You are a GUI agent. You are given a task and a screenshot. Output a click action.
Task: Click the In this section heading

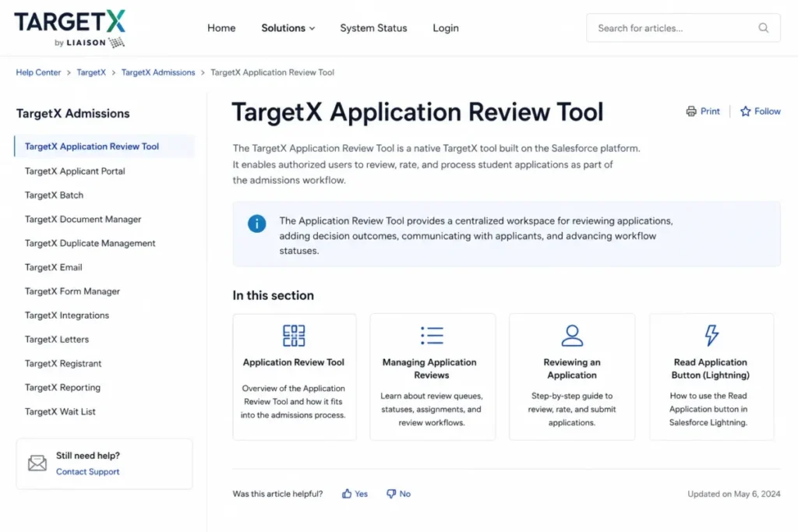[x=274, y=295]
